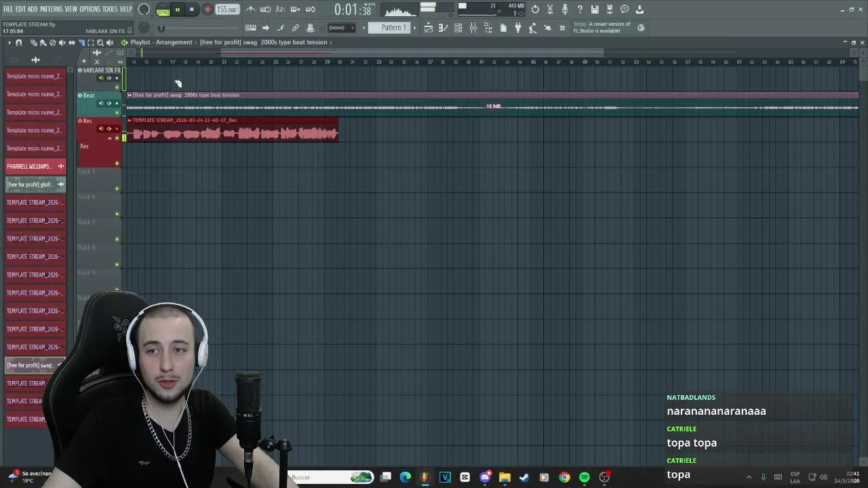This screenshot has height=488, width=868.
Task: Click the link chain icon in the toolbar
Action: coord(296,28)
